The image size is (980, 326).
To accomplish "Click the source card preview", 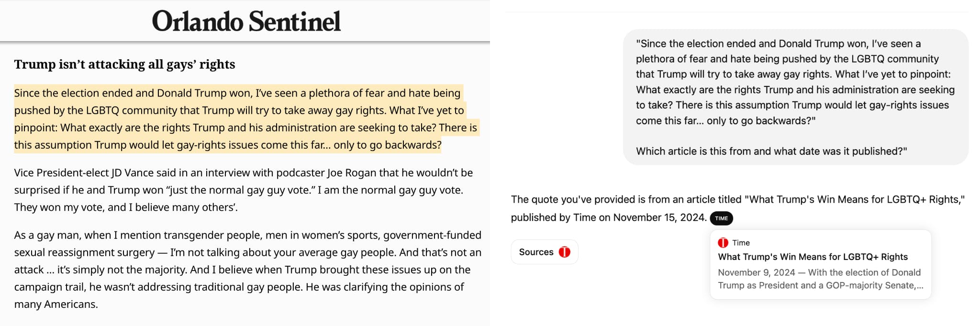I will pyautogui.click(x=819, y=264).
